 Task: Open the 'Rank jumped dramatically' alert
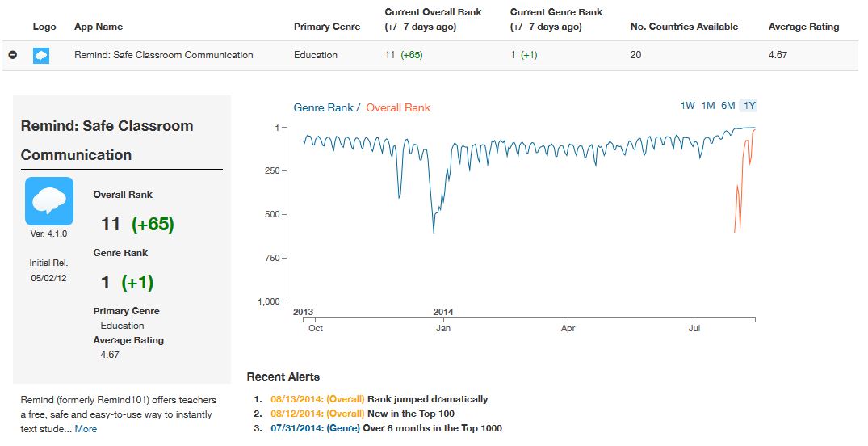pyautogui.click(x=427, y=399)
